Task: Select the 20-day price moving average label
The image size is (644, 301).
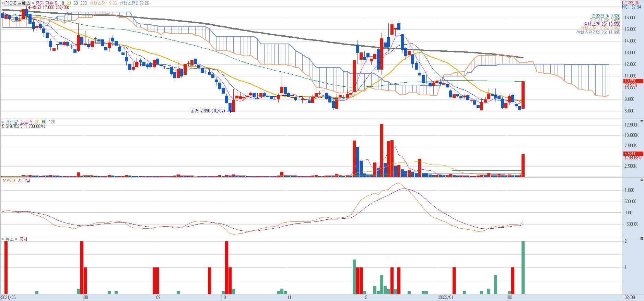Action: (69, 3)
